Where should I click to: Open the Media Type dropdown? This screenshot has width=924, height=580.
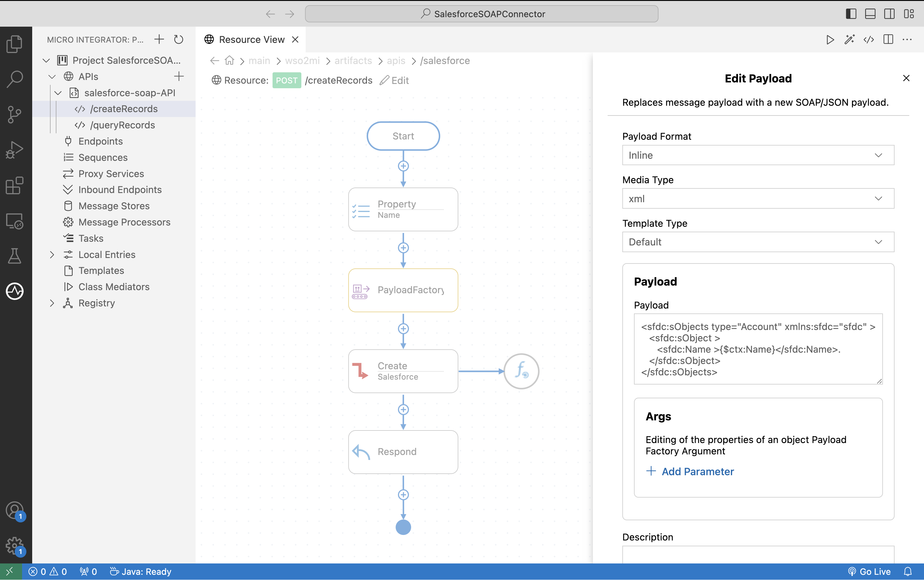(758, 198)
